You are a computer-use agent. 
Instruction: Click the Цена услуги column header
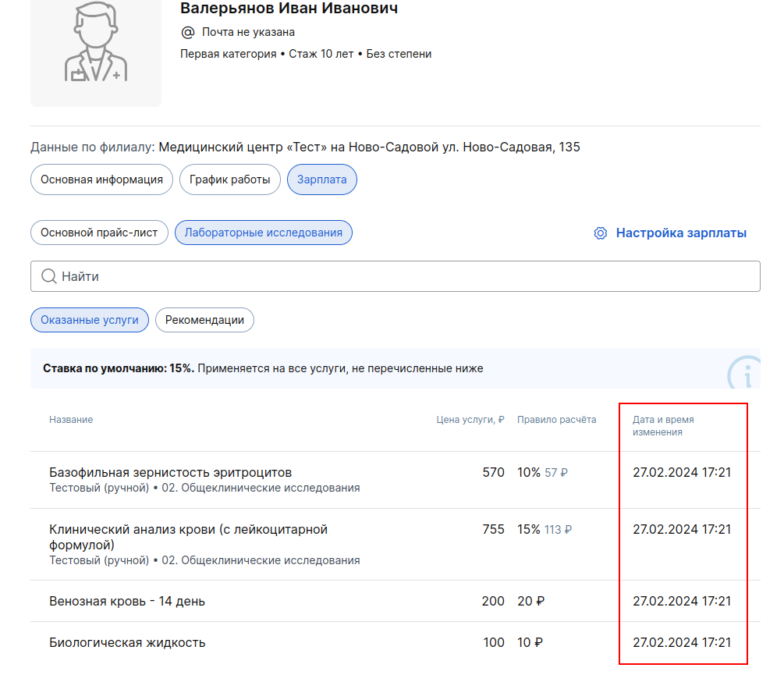(x=470, y=420)
